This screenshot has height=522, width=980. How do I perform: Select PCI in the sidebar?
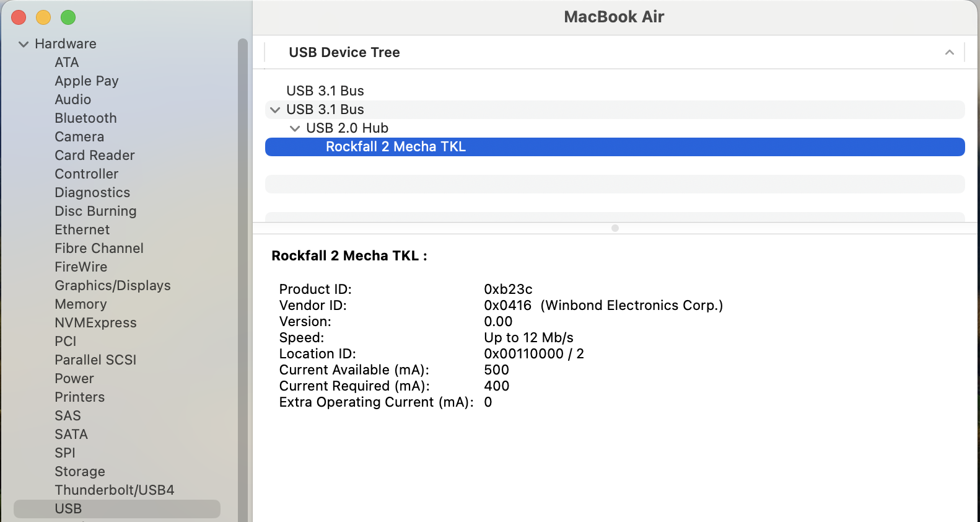click(66, 342)
